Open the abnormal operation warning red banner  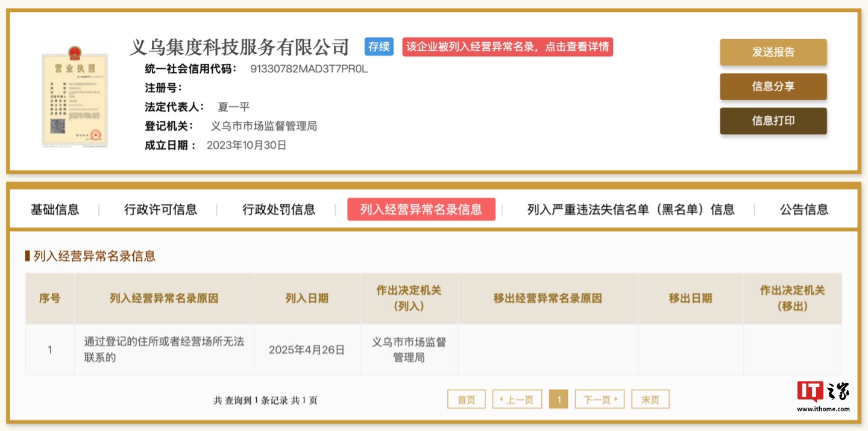click(x=507, y=47)
